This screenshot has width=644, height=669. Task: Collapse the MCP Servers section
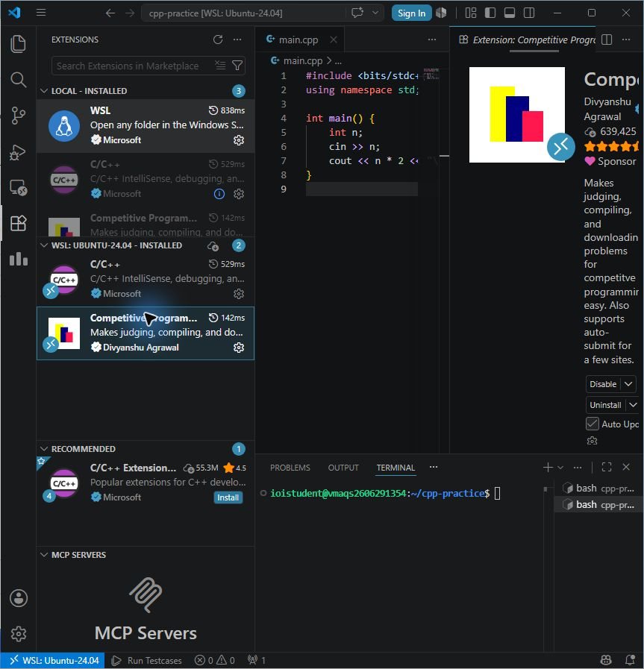pyautogui.click(x=44, y=555)
